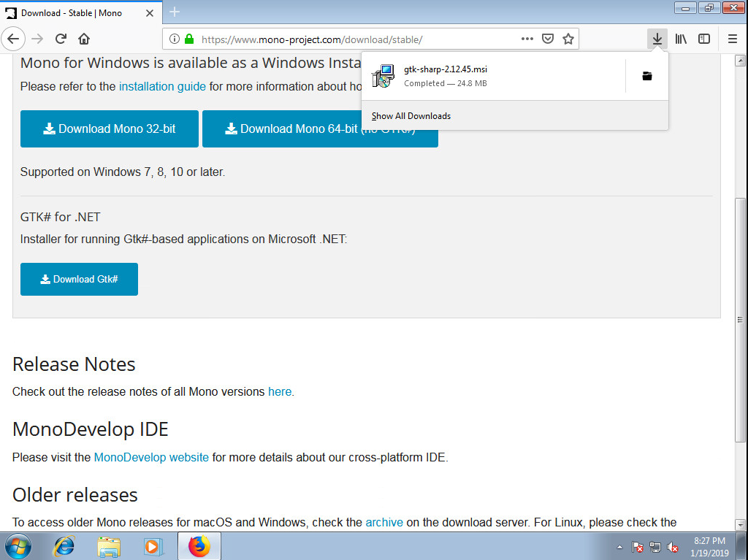Open containing folder for gtk-sharp download
The image size is (748, 560).
(647, 76)
